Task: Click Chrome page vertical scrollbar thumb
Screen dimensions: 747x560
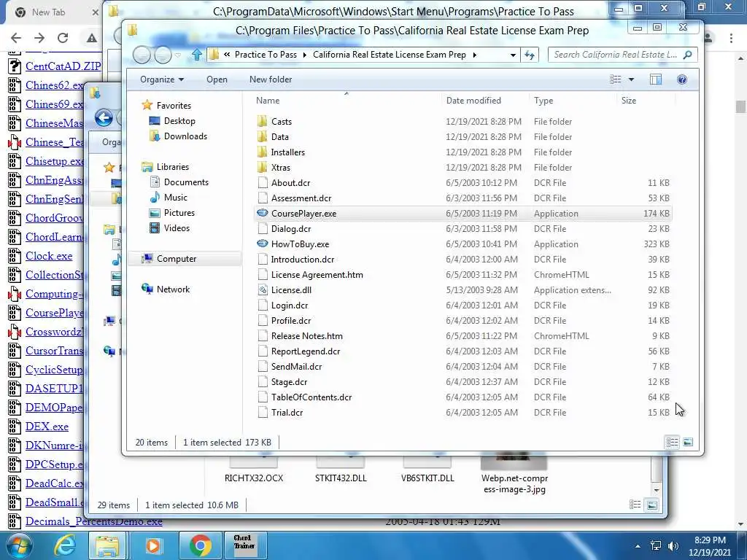Action: tap(740, 106)
